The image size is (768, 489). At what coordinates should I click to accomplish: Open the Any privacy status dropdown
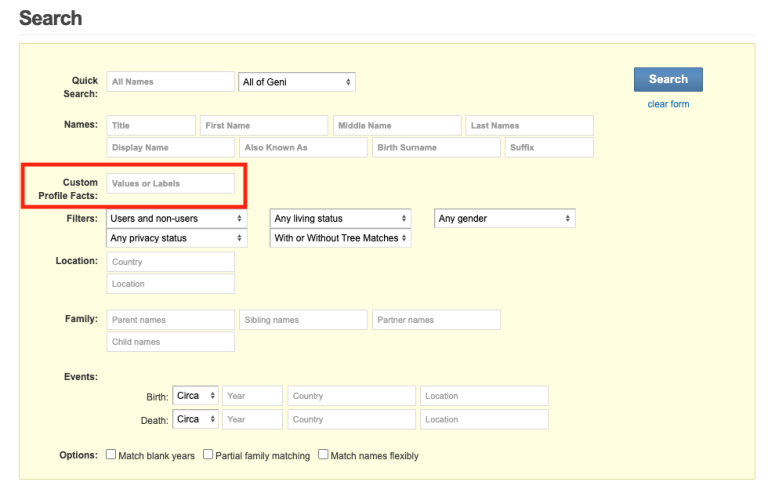coord(176,238)
